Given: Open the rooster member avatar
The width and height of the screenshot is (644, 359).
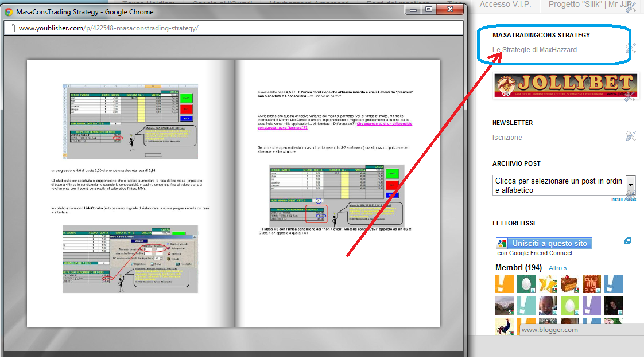Looking at the screenshot, I should pos(505,326).
